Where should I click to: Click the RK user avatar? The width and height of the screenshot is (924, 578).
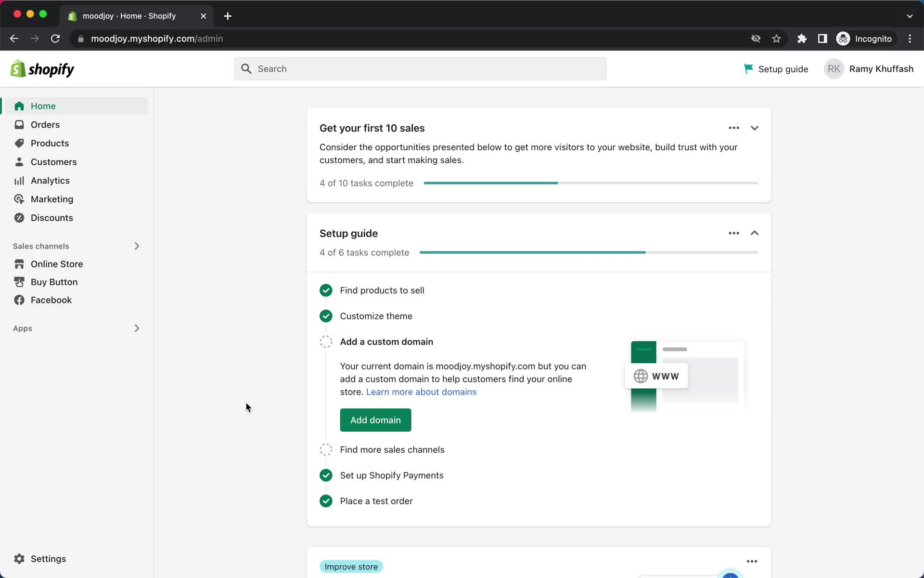click(x=834, y=69)
